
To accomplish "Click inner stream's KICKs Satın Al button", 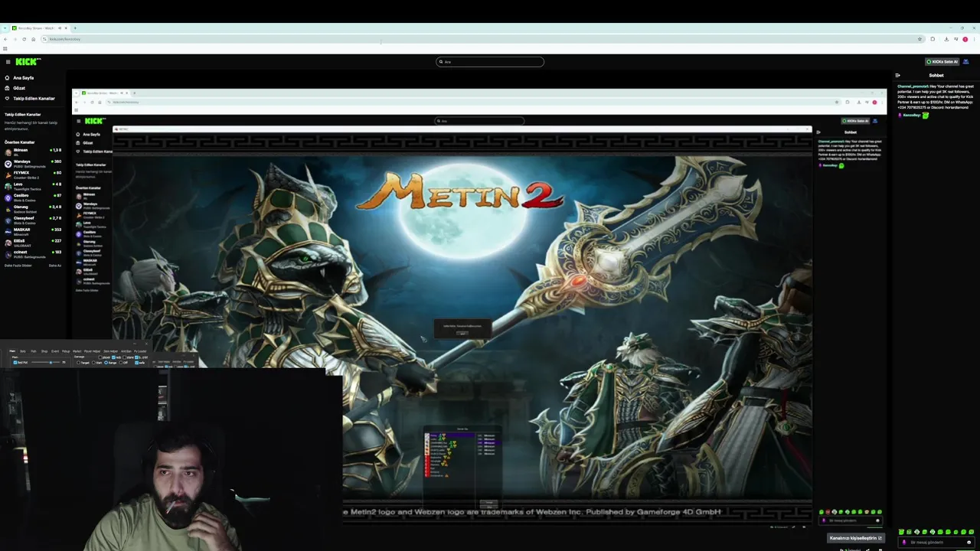I will coord(856,121).
